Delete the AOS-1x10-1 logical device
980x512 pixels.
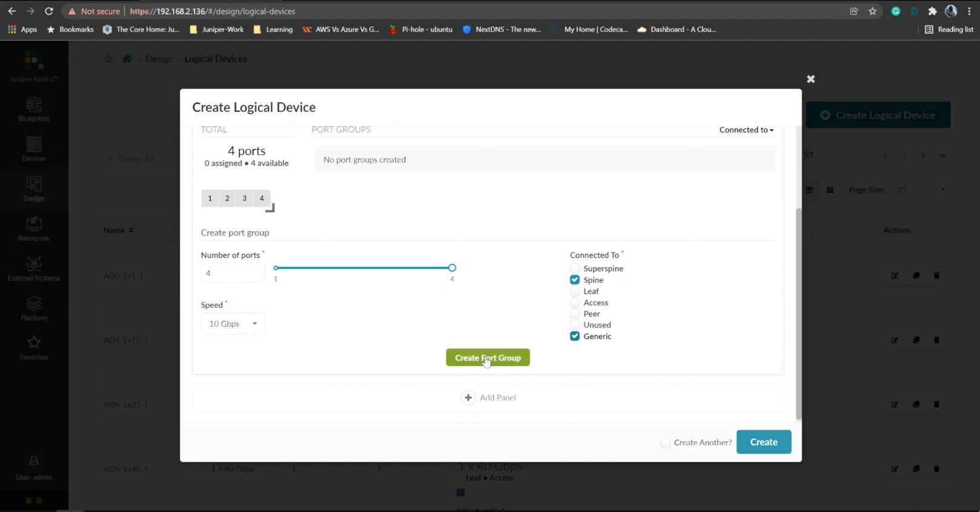tap(936, 340)
